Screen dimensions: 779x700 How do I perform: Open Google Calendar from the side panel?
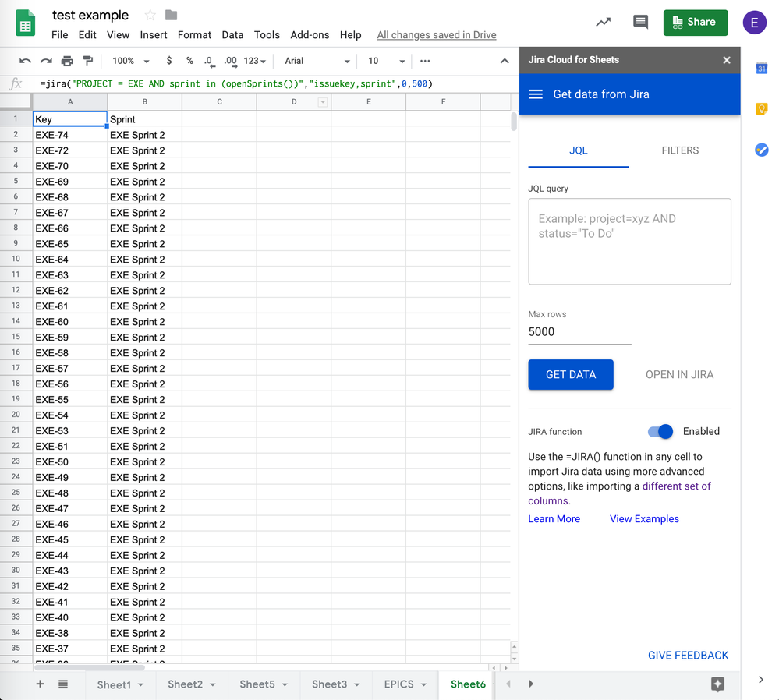coord(762,69)
